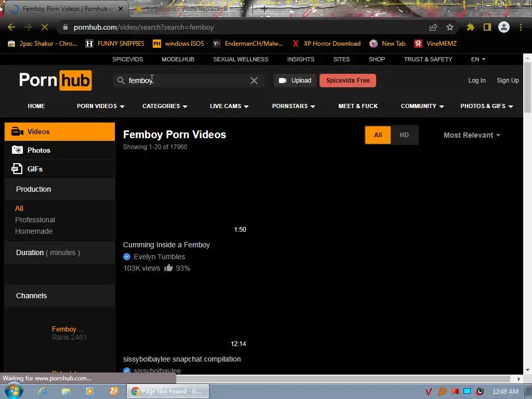Click the horizontal scrollbar at page bottom
This screenshot has height=399, width=532.
pos(343,378)
